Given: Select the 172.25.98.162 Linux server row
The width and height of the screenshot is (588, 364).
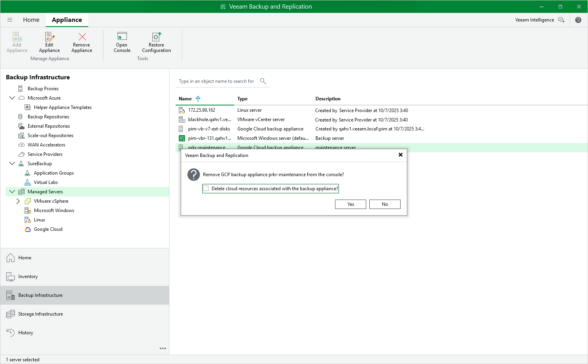Looking at the screenshot, I should (381, 110).
